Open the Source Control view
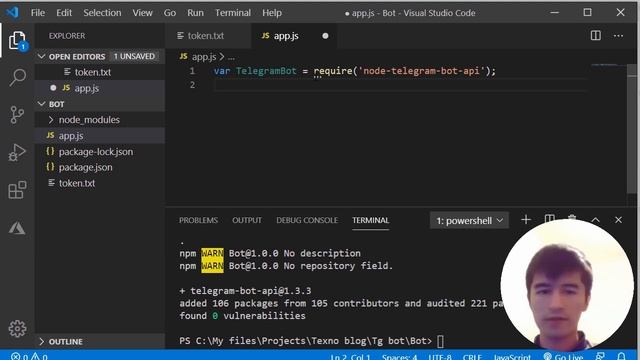640x360 pixels. (17, 115)
